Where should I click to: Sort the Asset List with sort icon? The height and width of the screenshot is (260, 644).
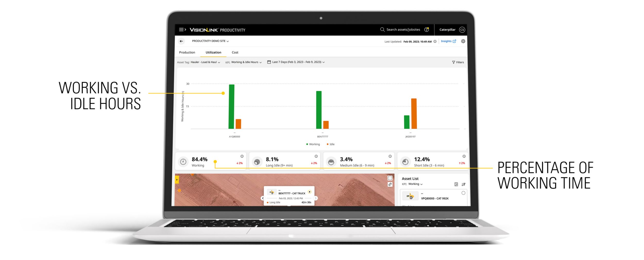tap(463, 184)
